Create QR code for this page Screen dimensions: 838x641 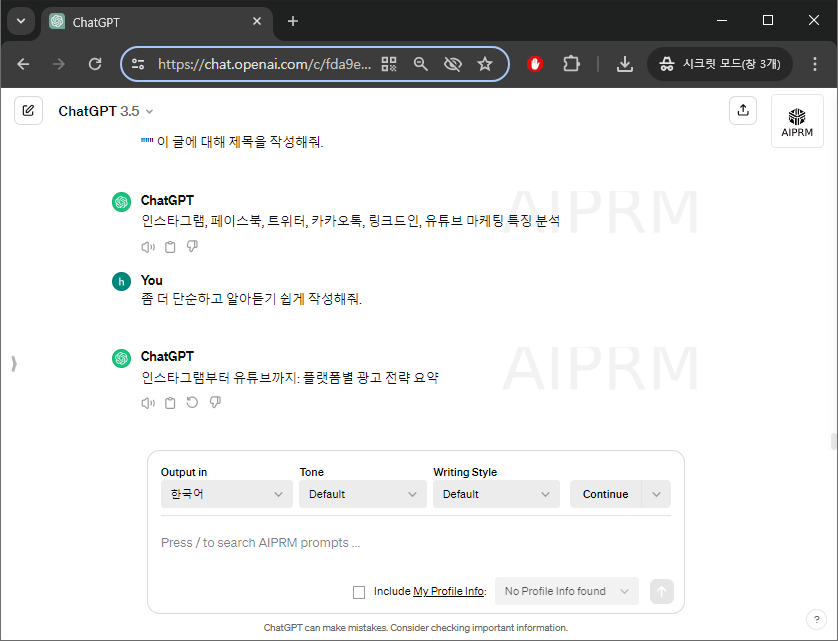(389, 64)
